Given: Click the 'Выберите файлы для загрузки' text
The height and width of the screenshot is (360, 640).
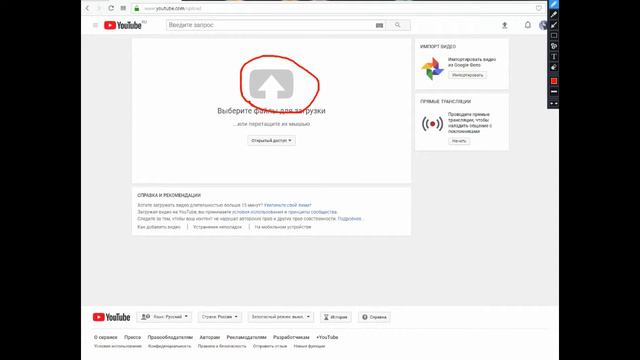Looking at the screenshot, I should tap(271, 111).
